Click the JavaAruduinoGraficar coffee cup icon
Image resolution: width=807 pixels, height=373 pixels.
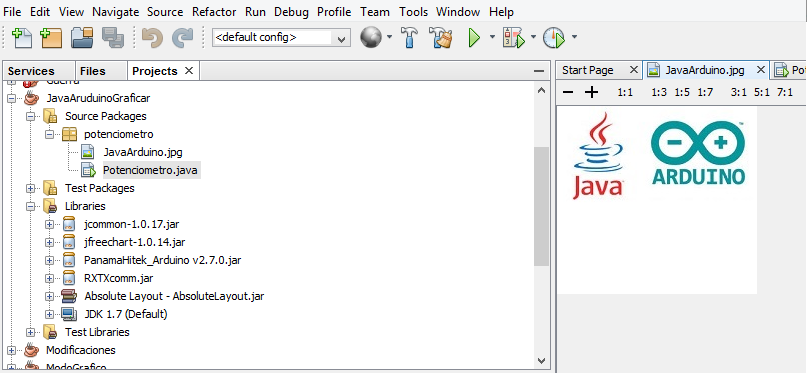[31, 98]
